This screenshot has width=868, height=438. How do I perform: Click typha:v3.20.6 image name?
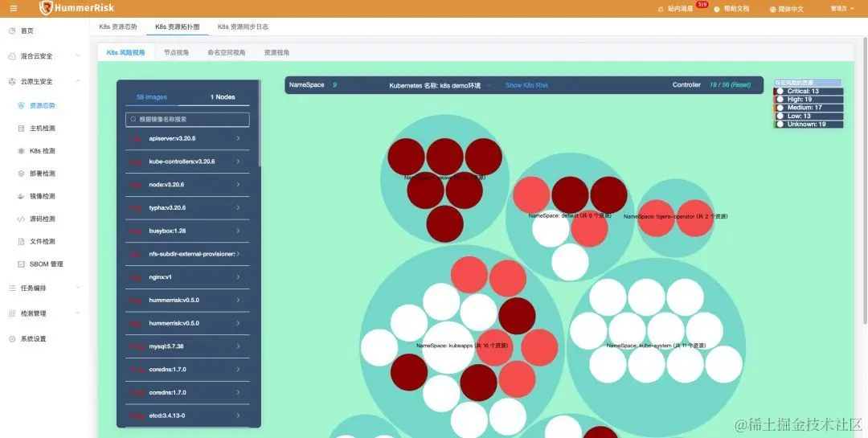(167, 207)
